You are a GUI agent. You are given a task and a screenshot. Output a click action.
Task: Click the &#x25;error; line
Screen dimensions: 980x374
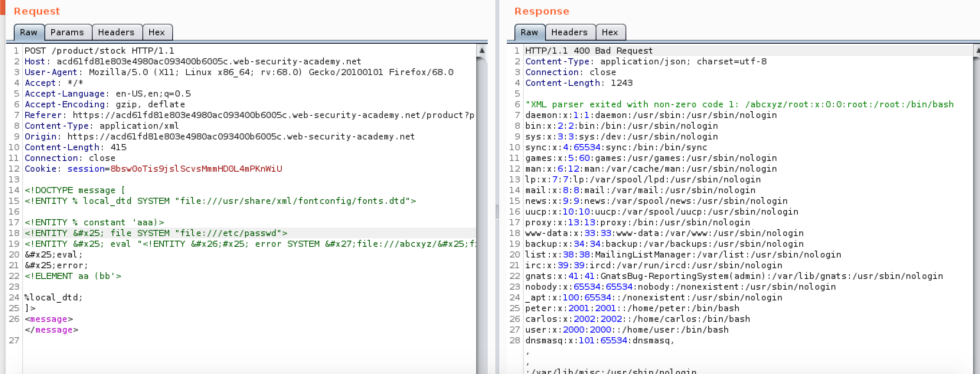[x=56, y=265]
